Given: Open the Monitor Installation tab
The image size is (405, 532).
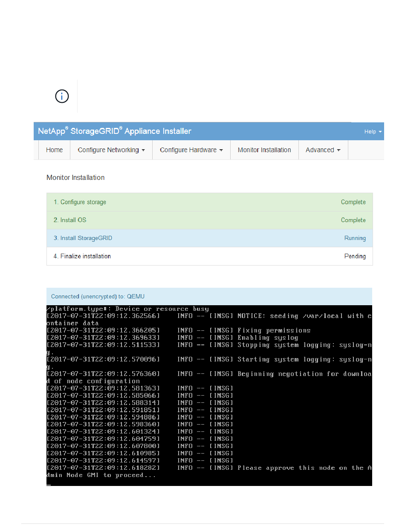Looking at the screenshot, I should click(x=264, y=150).
